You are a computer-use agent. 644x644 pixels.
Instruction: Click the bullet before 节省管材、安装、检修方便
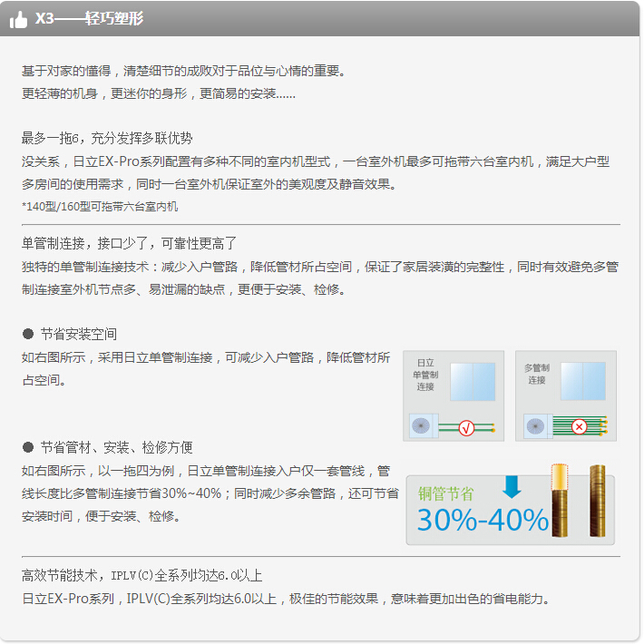[x=28, y=447]
